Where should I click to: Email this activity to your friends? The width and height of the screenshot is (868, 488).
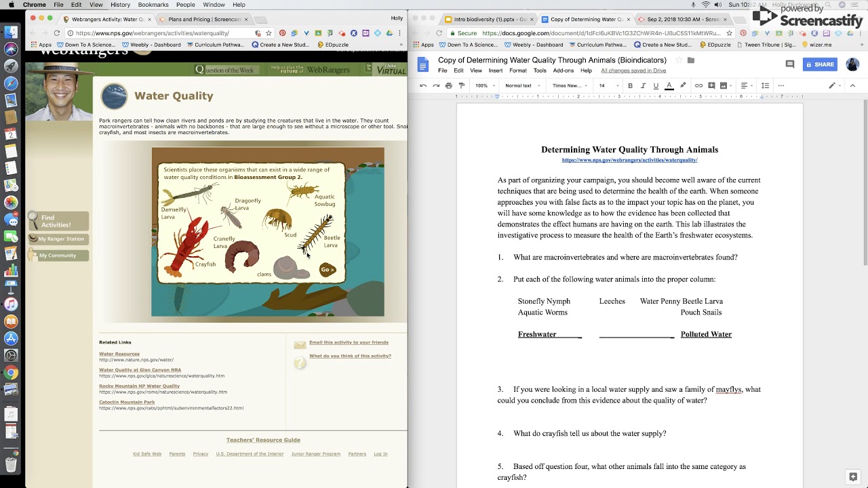pyautogui.click(x=349, y=342)
